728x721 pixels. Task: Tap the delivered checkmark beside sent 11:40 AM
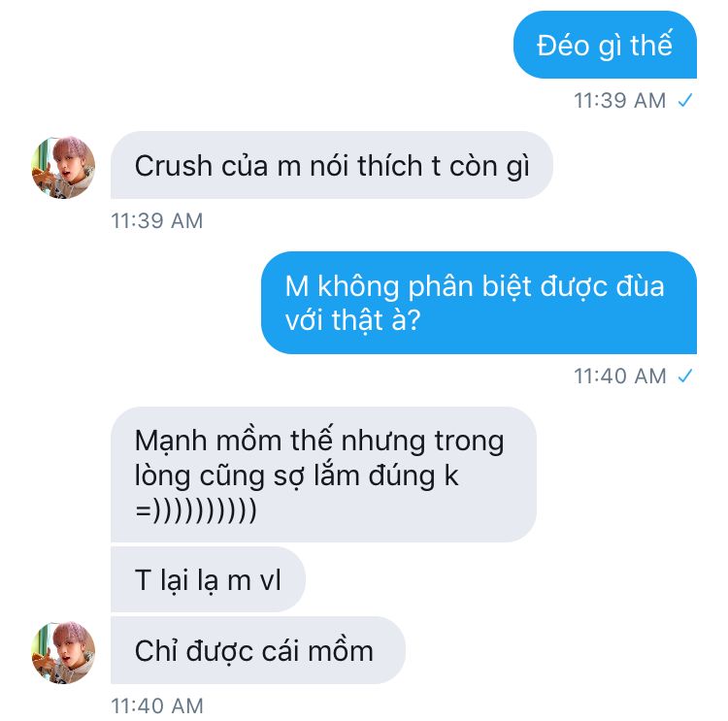click(x=685, y=377)
